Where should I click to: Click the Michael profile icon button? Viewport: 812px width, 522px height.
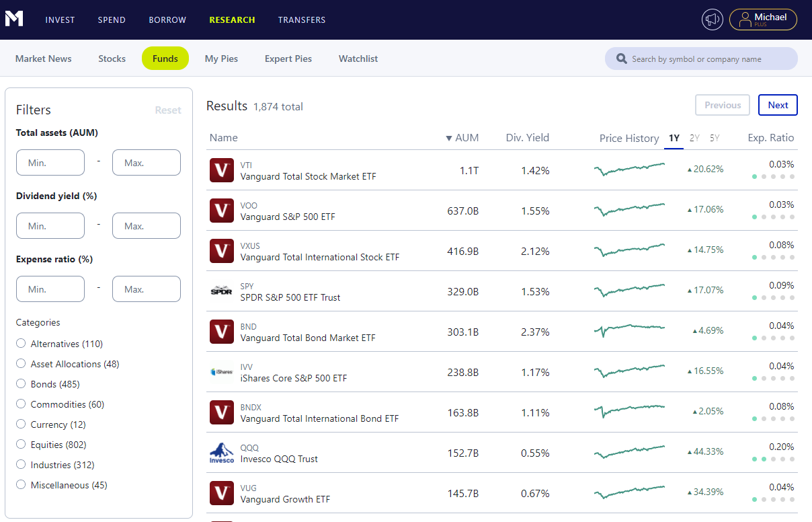click(763, 20)
